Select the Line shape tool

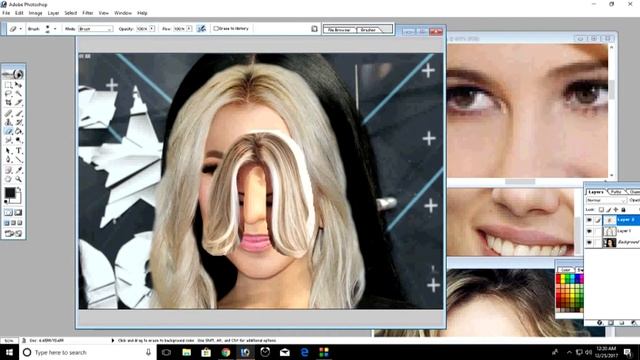18,160
